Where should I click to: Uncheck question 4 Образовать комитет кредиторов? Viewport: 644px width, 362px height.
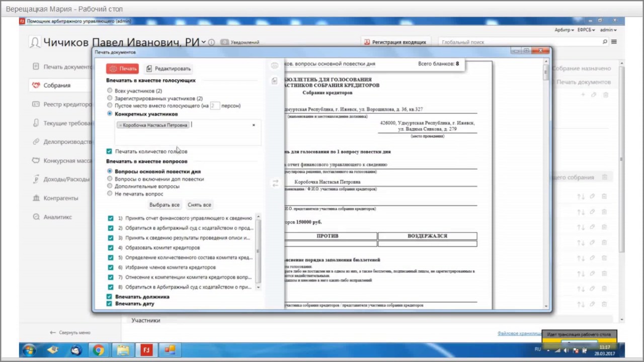pyautogui.click(x=111, y=247)
